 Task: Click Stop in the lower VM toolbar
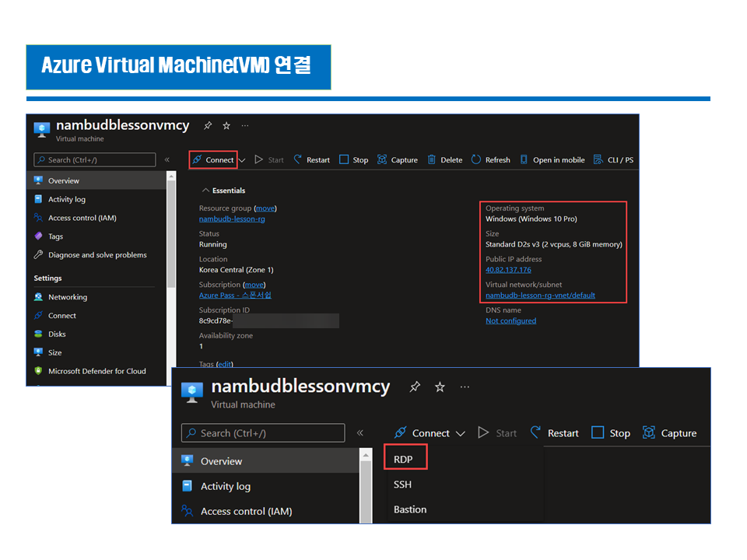pos(612,433)
